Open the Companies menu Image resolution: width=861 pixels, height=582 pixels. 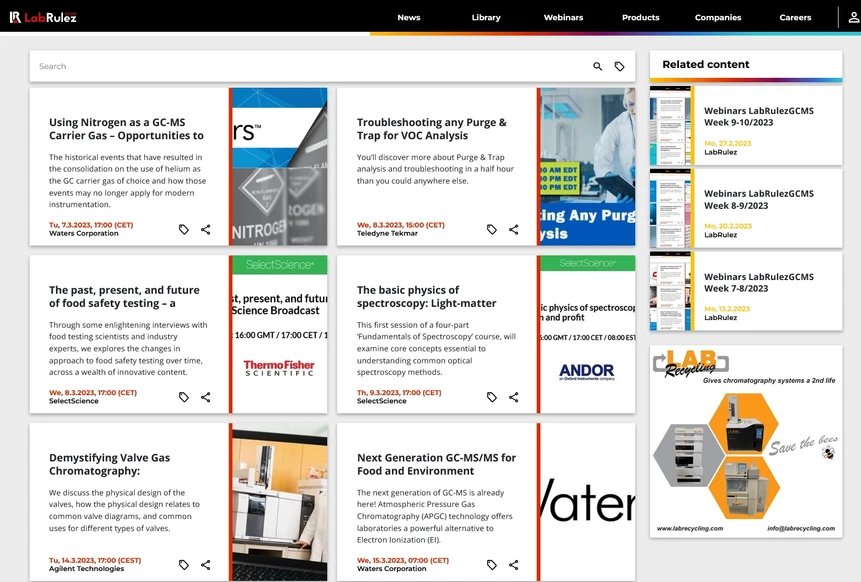(x=718, y=18)
